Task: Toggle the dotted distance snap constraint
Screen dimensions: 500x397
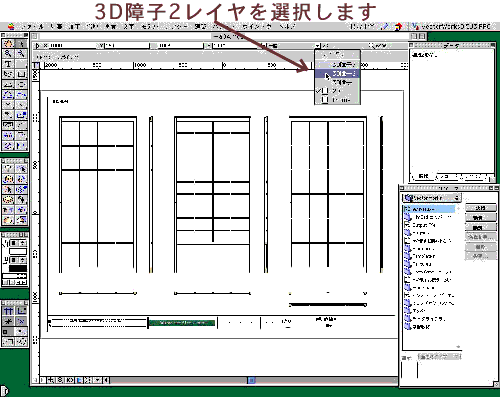Action: pos(21,332)
